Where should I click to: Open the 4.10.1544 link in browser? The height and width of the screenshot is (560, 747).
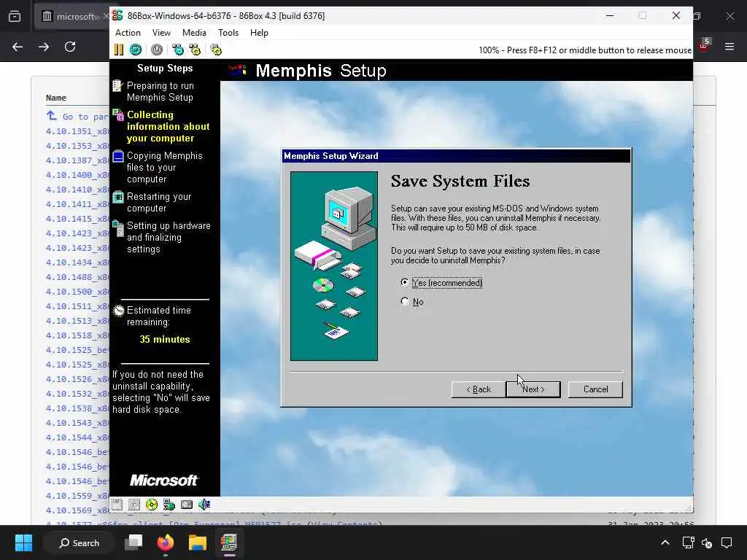tap(77, 437)
